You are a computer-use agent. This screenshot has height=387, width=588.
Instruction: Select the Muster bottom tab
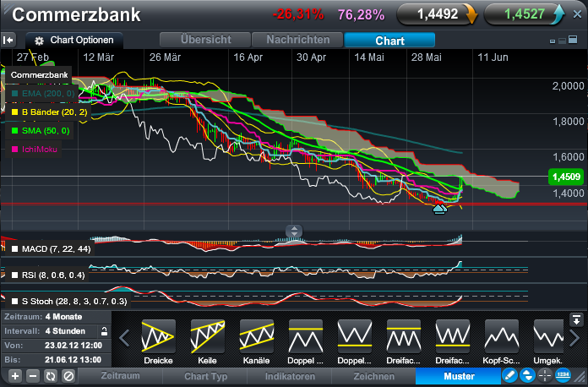point(459,376)
